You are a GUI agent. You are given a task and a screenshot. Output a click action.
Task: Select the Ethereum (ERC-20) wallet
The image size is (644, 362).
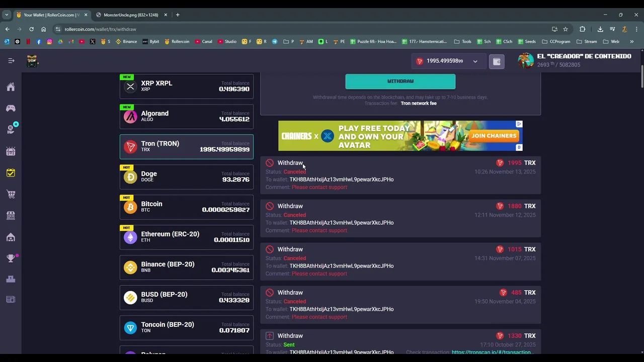187,237
